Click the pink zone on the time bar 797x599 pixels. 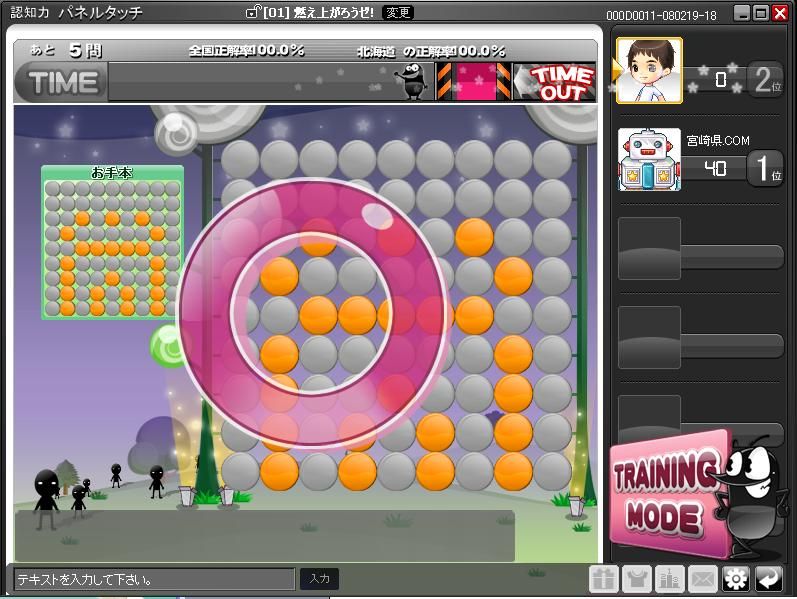pos(476,81)
